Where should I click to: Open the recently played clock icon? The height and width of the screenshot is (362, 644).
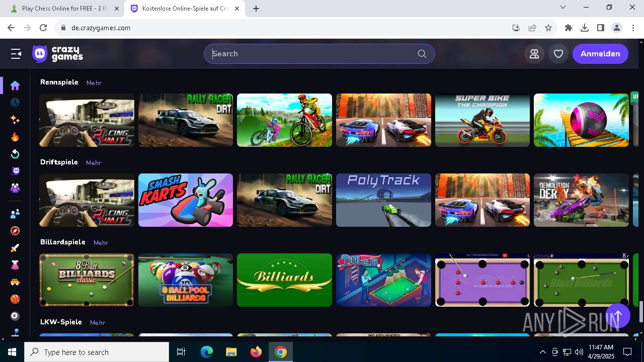click(x=15, y=103)
